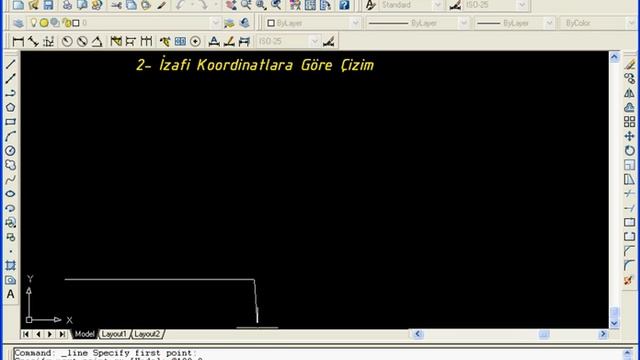Screen dimensions: 640x360
Task: Select the Mirror tool
Action: coord(629,93)
